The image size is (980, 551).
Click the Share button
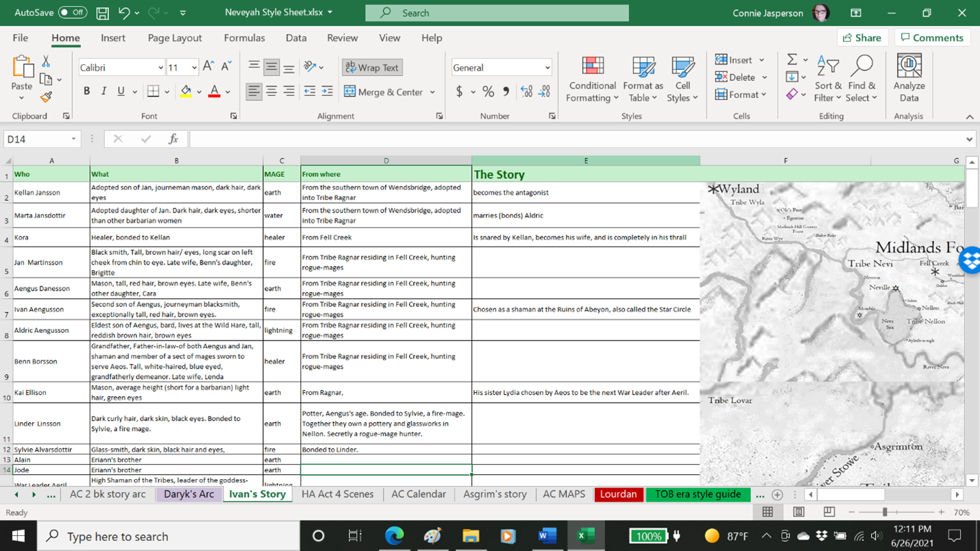click(862, 37)
